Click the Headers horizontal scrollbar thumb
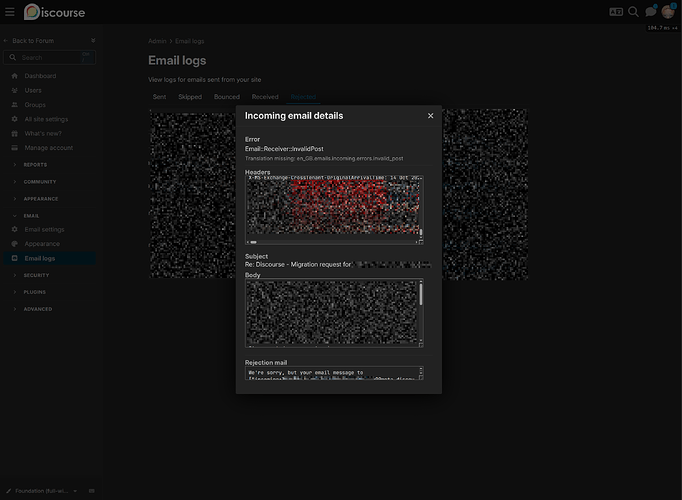Screen dimensions: 682x500 point(253,242)
